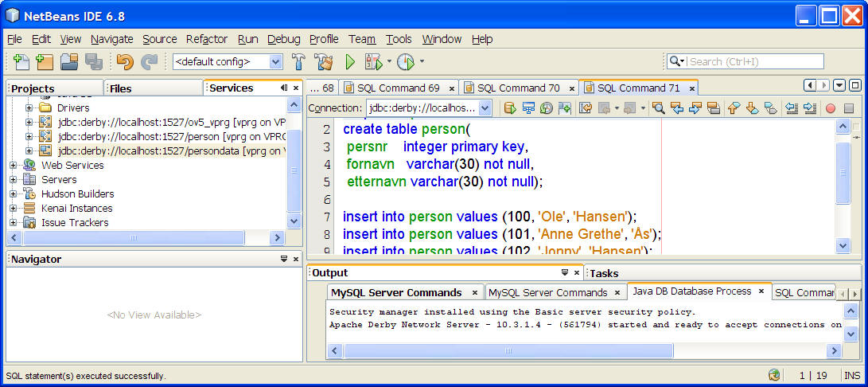This screenshot has height=387, width=868.
Task: Click Find Next Occurrence icon
Action: pyautogui.click(x=695, y=108)
